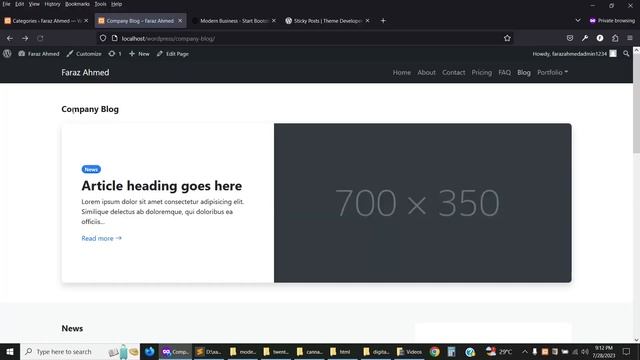640x360 pixels.
Task: Open the File menu
Action: [x=6, y=4]
